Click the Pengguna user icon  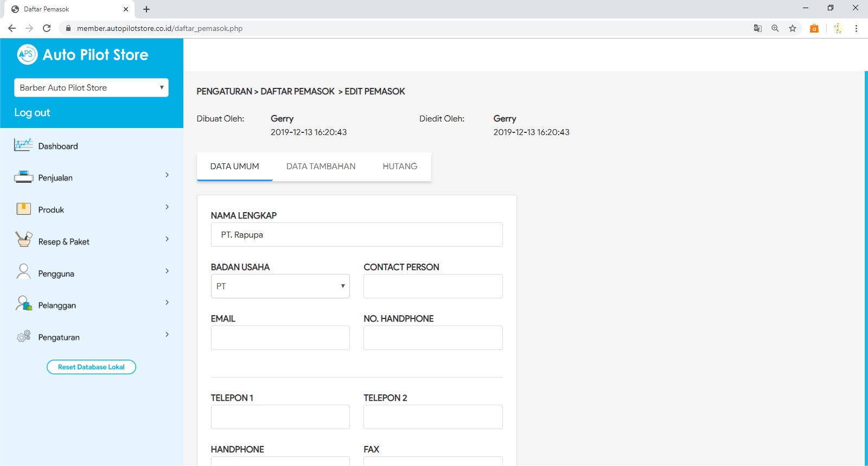click(x=23, y=272)
